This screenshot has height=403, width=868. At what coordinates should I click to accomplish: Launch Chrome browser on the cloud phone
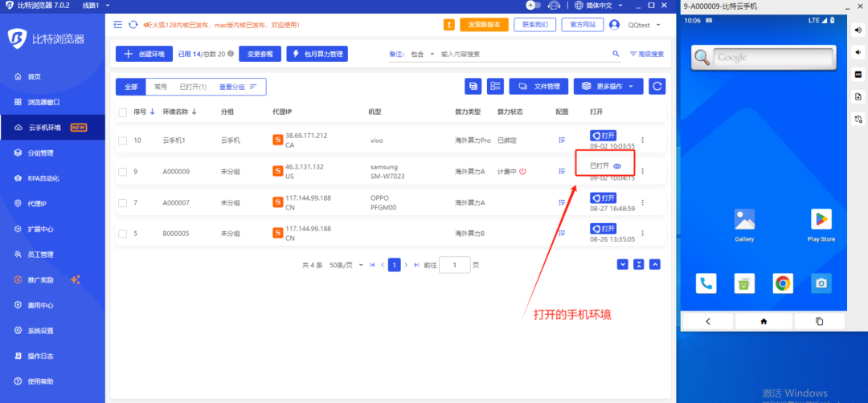[783, 283]
